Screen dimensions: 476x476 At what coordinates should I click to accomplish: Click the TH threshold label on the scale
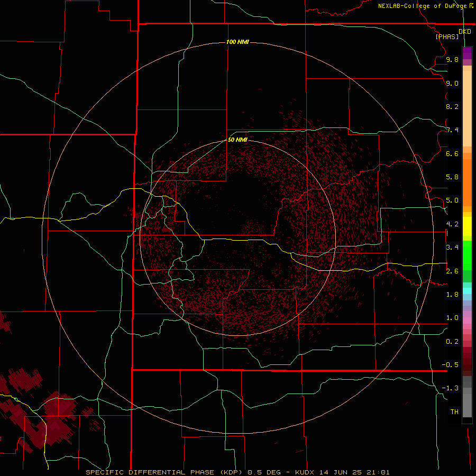click(454, 412)
